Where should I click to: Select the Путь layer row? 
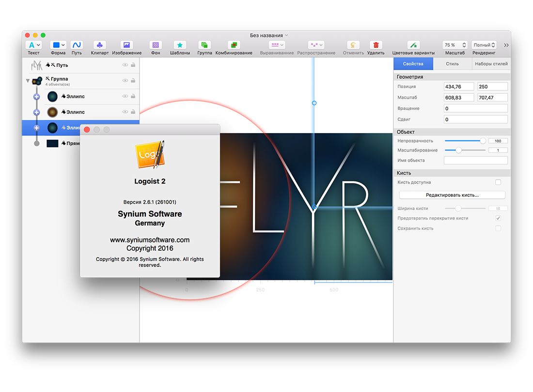tap(81, 65)
